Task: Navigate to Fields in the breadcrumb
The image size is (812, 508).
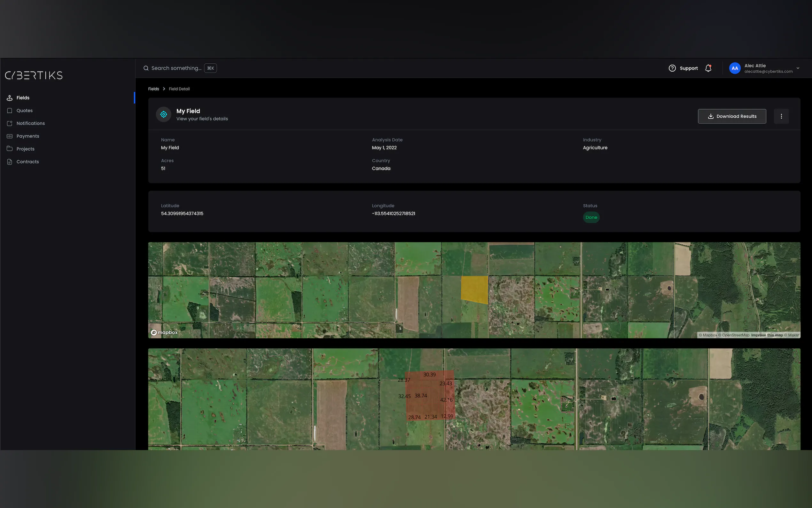Action: (153, 89)
